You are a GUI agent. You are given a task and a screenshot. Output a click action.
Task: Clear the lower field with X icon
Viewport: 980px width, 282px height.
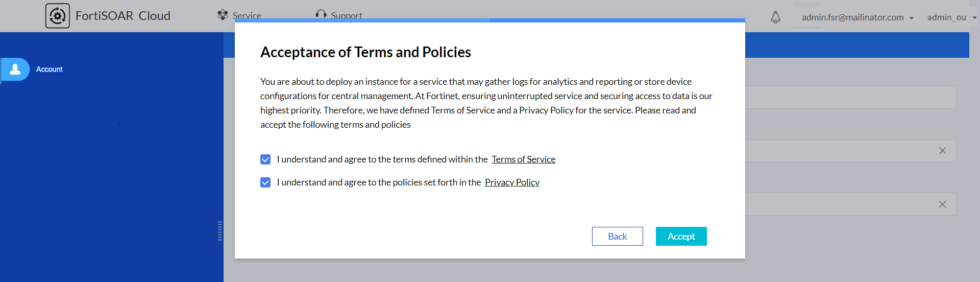coord(942,204)
